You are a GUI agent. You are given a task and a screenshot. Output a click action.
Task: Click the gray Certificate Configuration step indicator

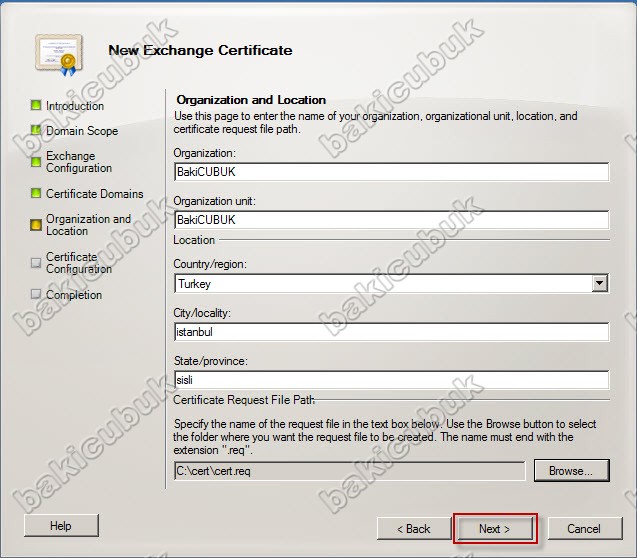(36, 262)
